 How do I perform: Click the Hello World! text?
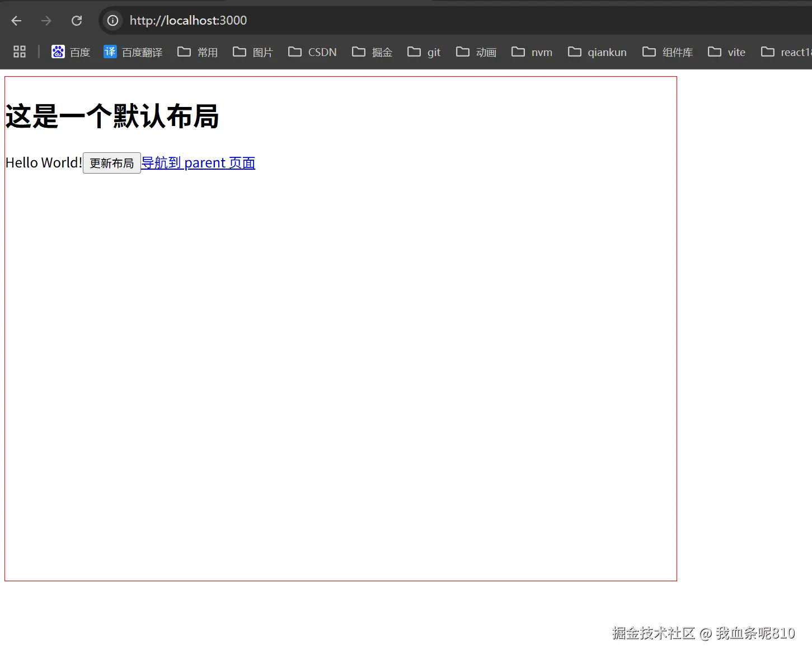coord(44,163)
